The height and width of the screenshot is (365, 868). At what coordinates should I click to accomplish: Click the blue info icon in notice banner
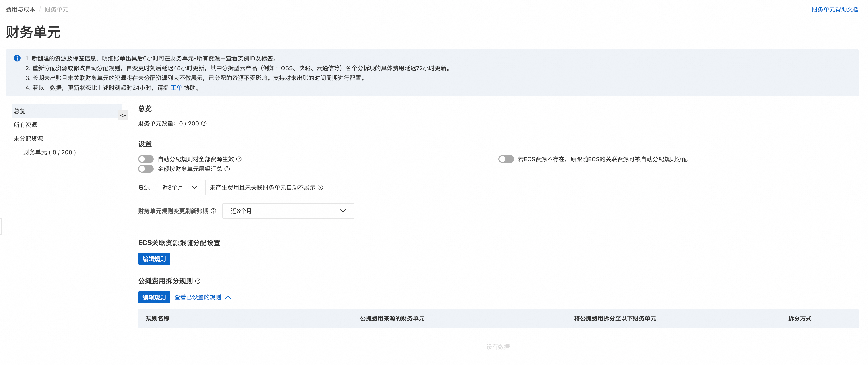(x=17, y=58)
